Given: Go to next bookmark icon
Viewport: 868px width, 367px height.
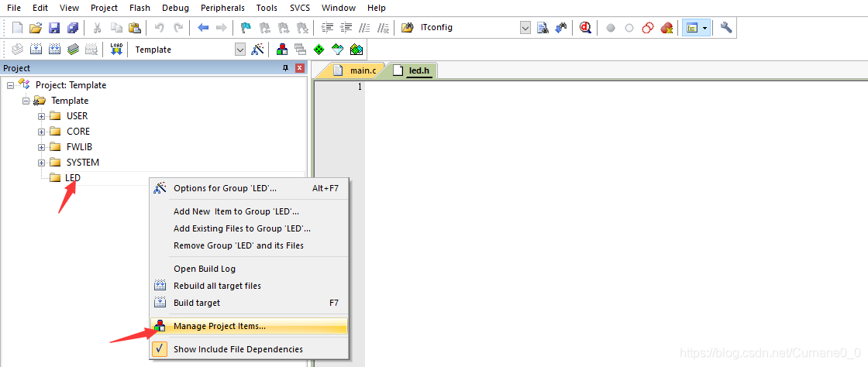Looking at the screenshot, I should (x=284, y=28).
